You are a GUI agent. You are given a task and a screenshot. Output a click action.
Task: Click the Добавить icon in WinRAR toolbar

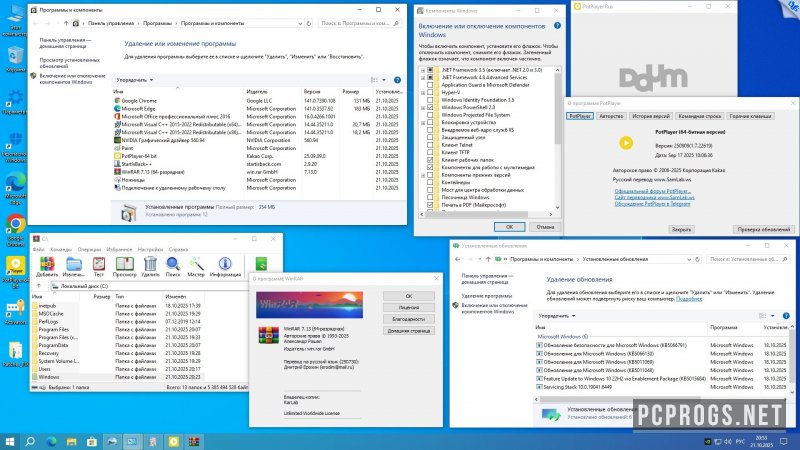[47, 264]
